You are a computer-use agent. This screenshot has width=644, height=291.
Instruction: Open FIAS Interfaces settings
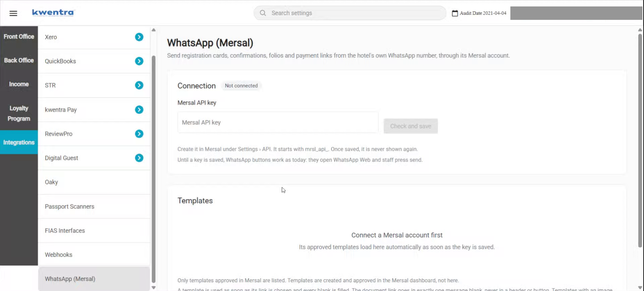(94, 231)
